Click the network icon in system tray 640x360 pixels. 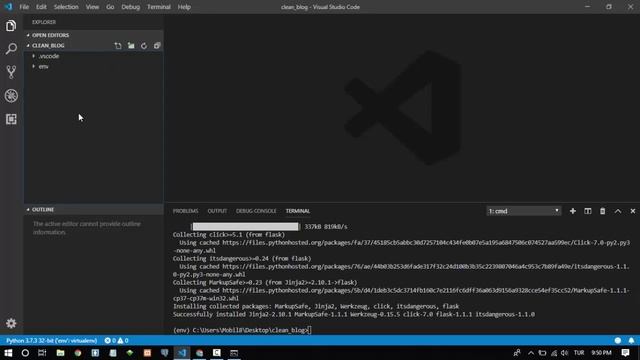click(x=554, y=353)
